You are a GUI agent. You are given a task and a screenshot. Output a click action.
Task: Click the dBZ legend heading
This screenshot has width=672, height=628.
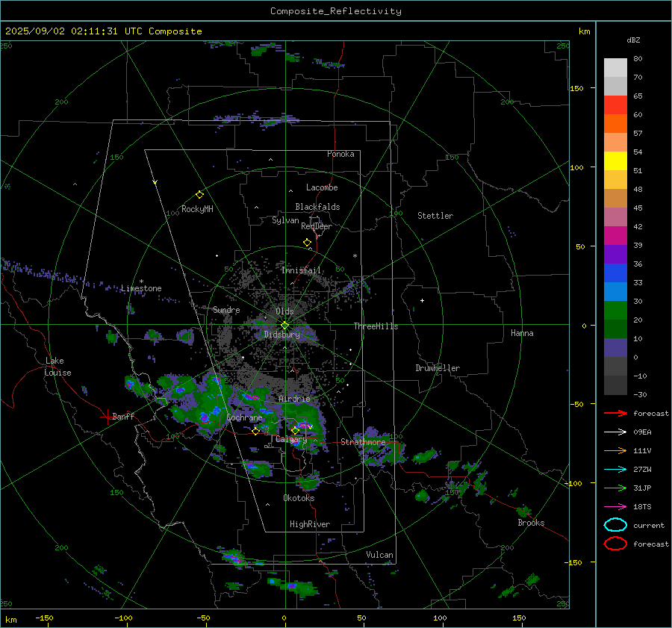[633, 40]
